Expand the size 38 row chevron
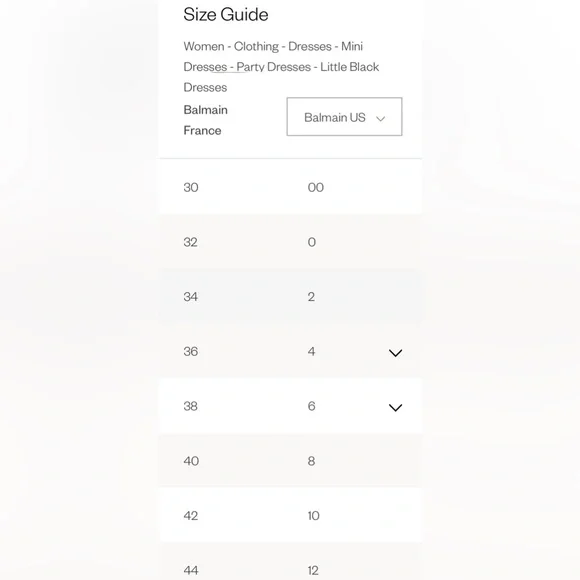 click(x=395, y=408)
